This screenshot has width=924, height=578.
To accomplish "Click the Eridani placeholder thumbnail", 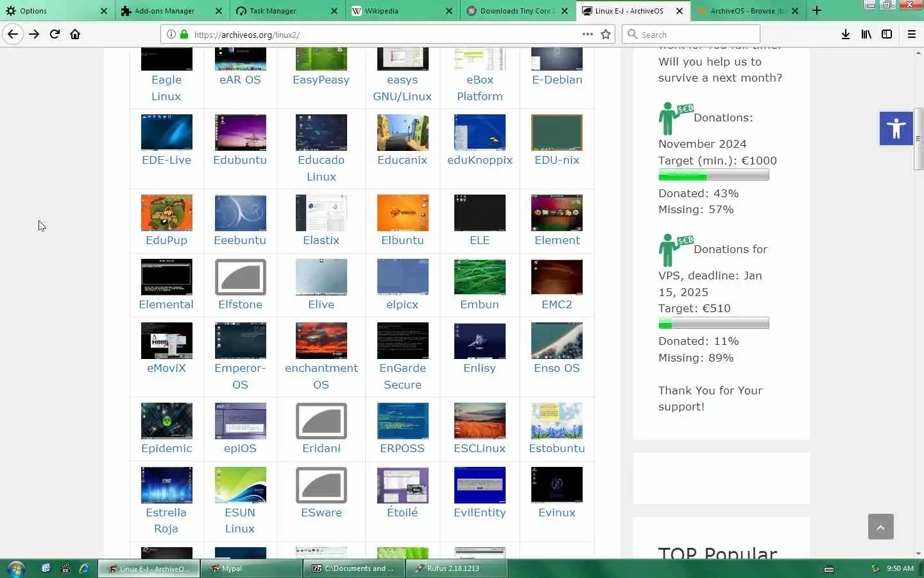I will pos(321,421).
